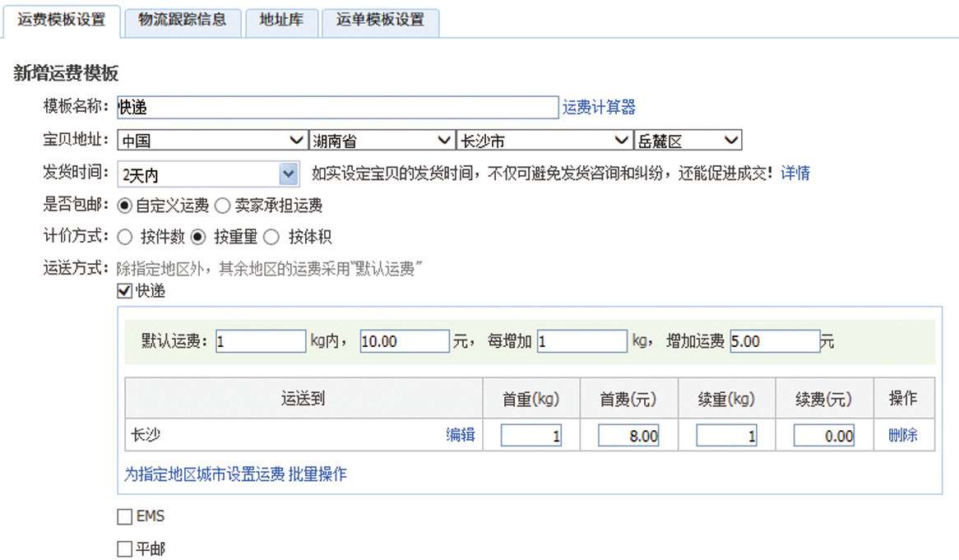Screen dimensions: 959x560
Task: Expand the 长沙市 city dropdown
Action: click(544, 141)
